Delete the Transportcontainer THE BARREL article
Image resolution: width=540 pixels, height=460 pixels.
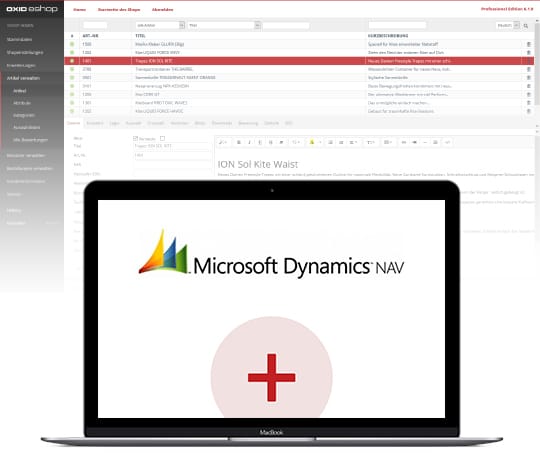click(529, 69)
